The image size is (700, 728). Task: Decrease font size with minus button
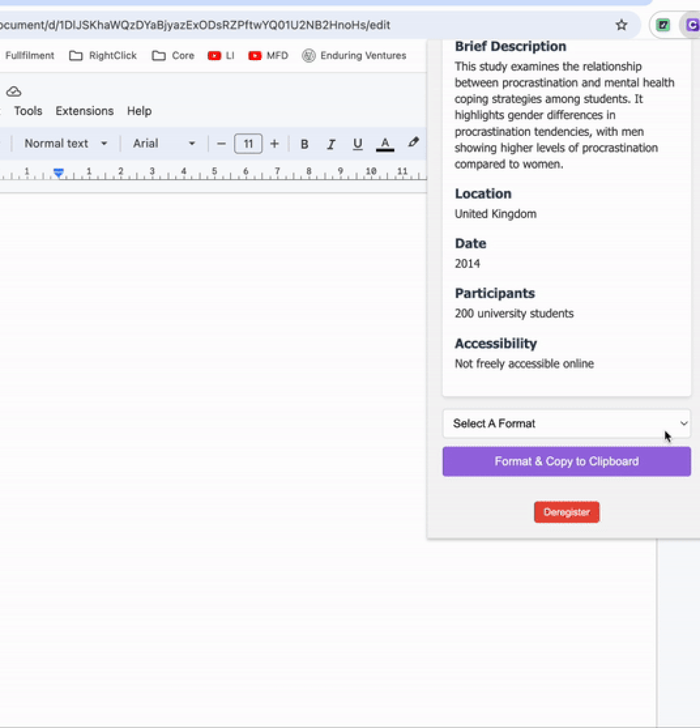click(x=221, y=144)
